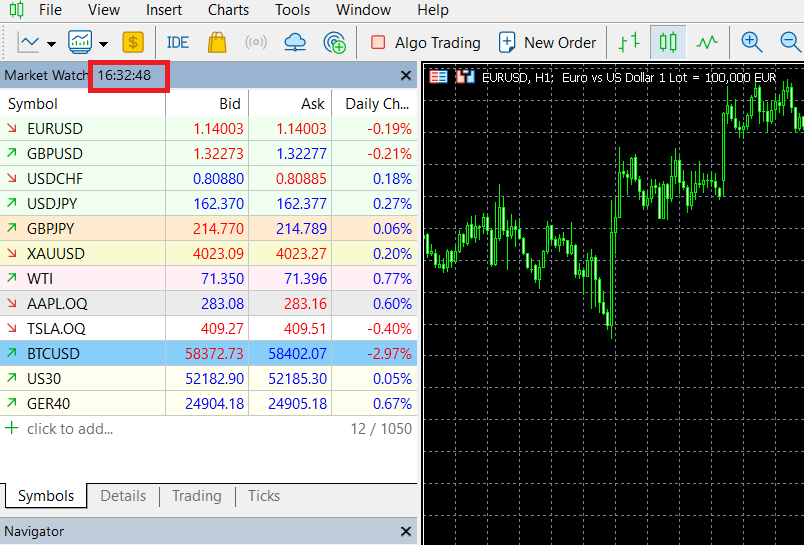Click the WTI daily change 0.77%
The height and width of the screenshot is (545, 804).
[x=392, y=279]
